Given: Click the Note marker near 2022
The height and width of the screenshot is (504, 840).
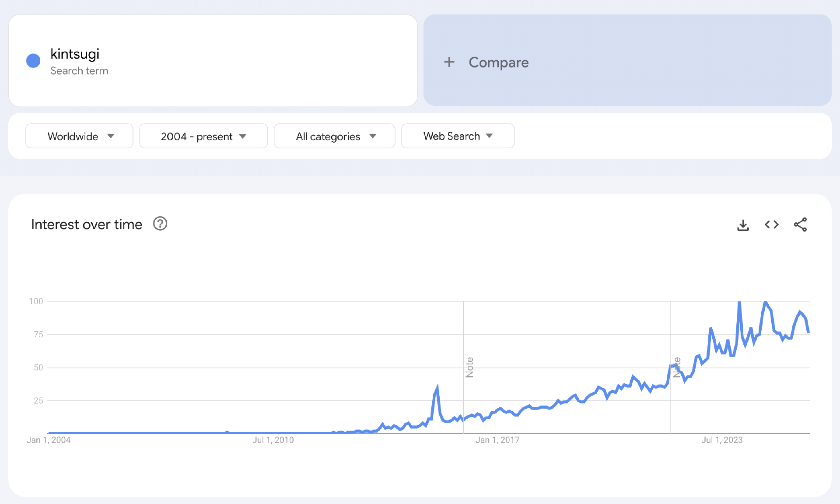Looking at the screenshot, I should 677,367.
